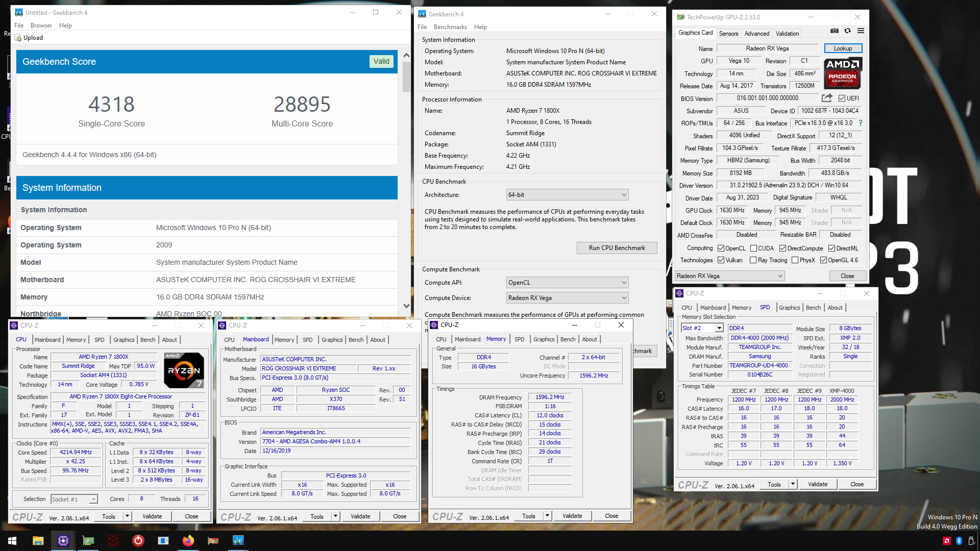Open the Slot #2 dropdown in CPU-Z SPD
980x551 pixels.
click(x=702, y=328)
